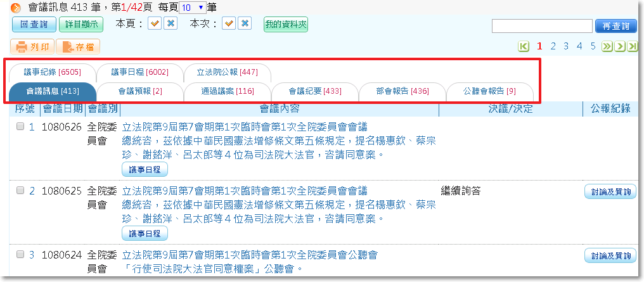Open 議事日程 button for record 1
644x282 pixels.
[145, 169]
